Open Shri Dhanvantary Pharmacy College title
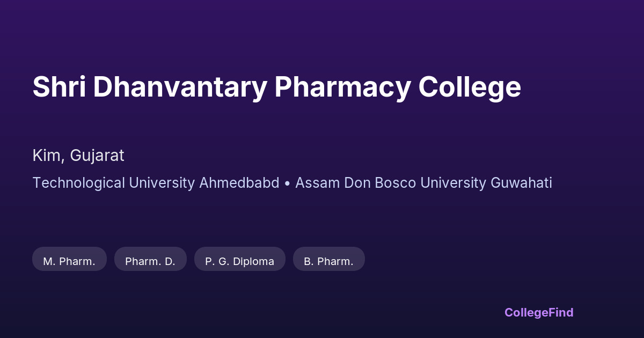 tap(276, 87)
